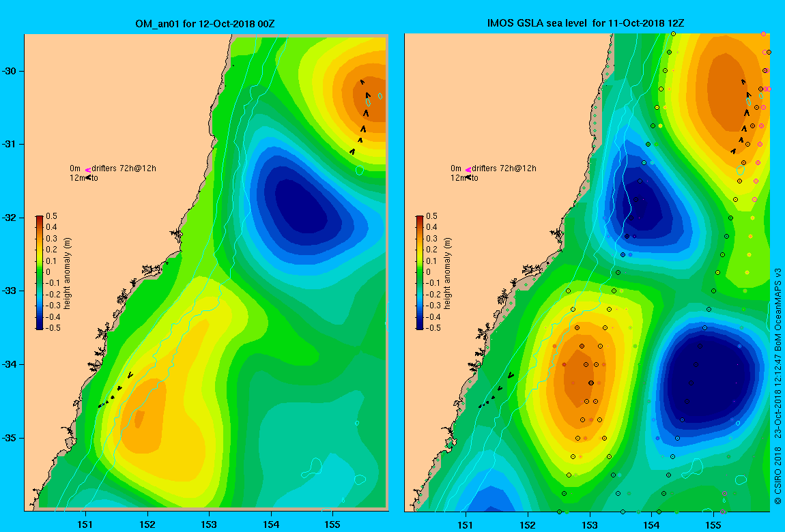Click longitude label 153 under OM_an01 map
This screenshot has height=532, width=785.
pos(209,524)
